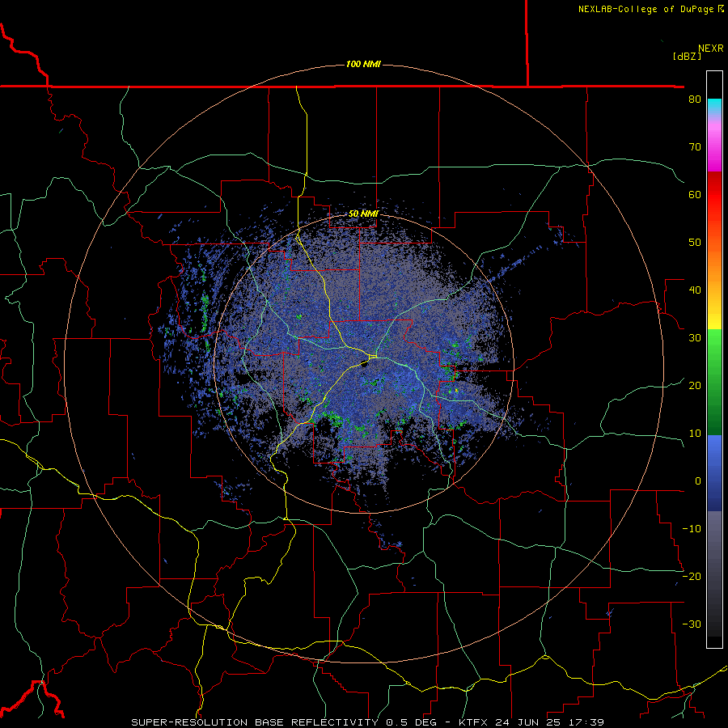
Task: Click the -10 dBZ scale value
Action: pos(692,529)
